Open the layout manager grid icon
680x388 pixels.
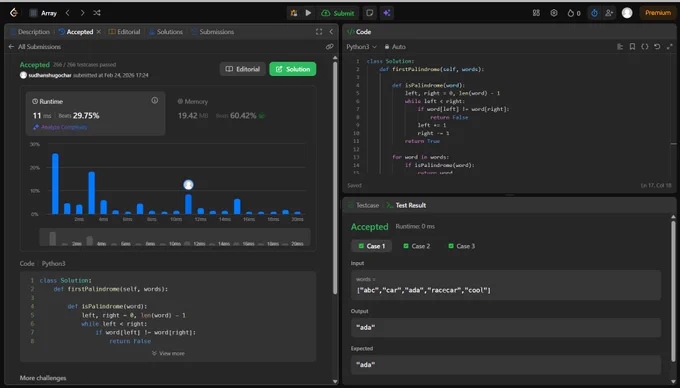coord(536,13)
